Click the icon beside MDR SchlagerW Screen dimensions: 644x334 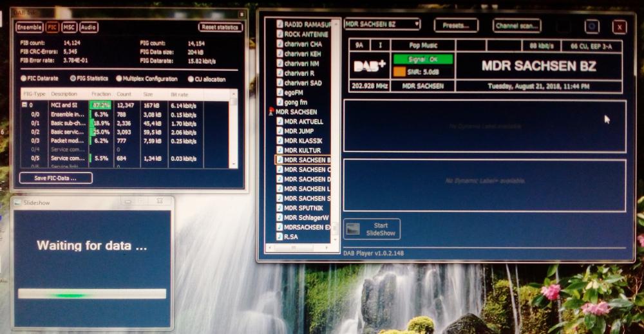pyautogui.click(x=279, y=218)
